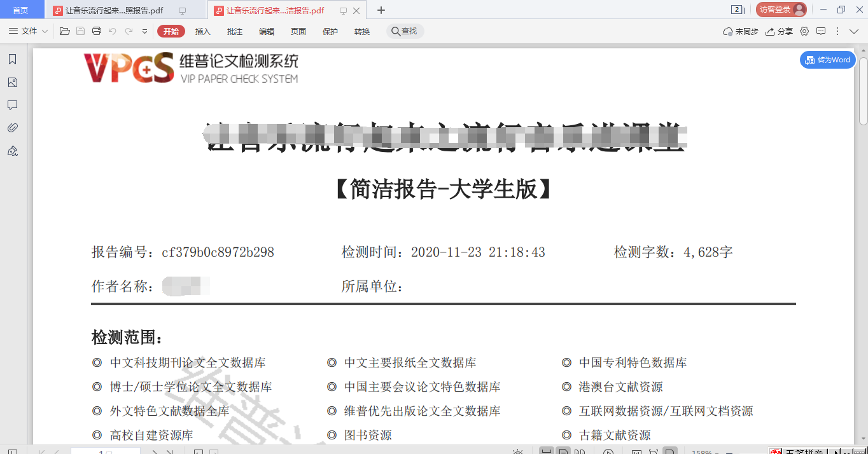
Task: Click the 古籍文献资源 entry
Action: coord(615,436)
